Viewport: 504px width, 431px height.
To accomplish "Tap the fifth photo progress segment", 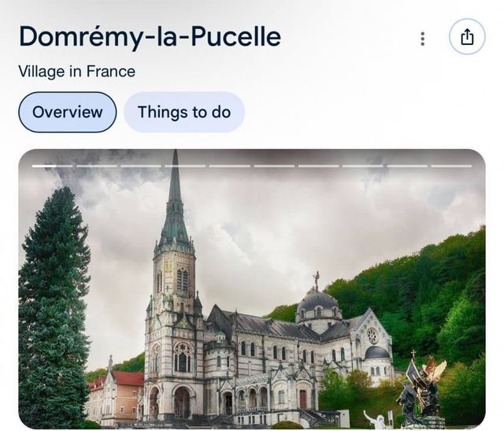I will tap(230, 166).
